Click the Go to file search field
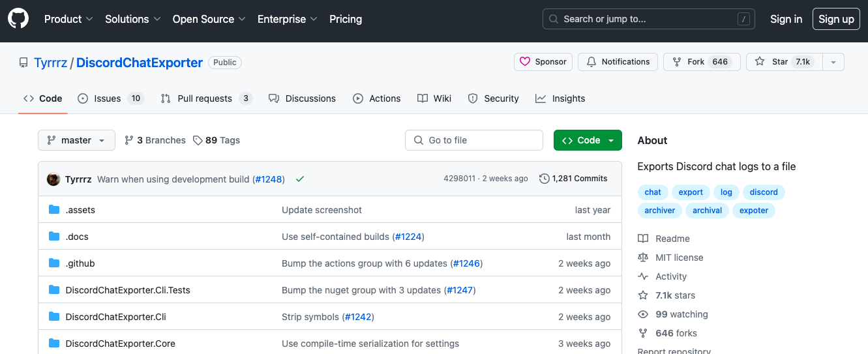Image resolution: width=868 pixels, height=354 pixels. click(x=474, y=140)
